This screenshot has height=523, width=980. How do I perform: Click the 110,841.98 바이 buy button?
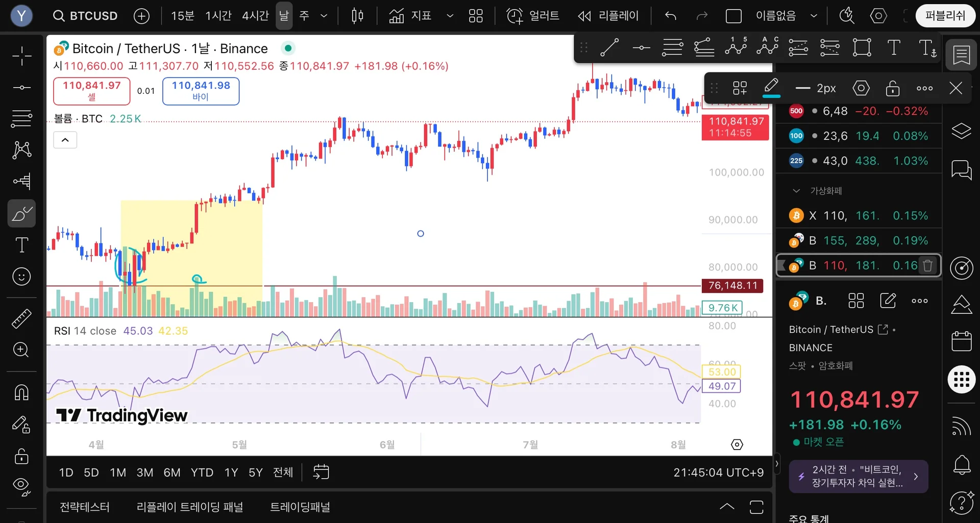(201, 91)
